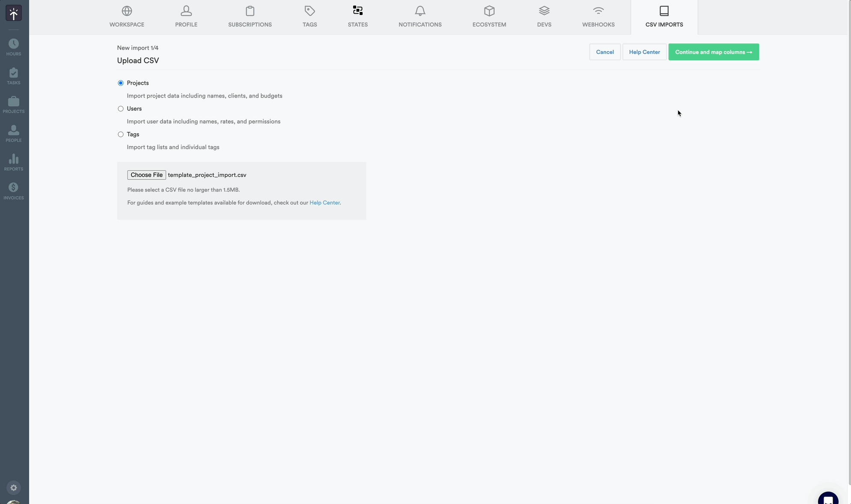Select the Users import option

[x=120, y=109]
